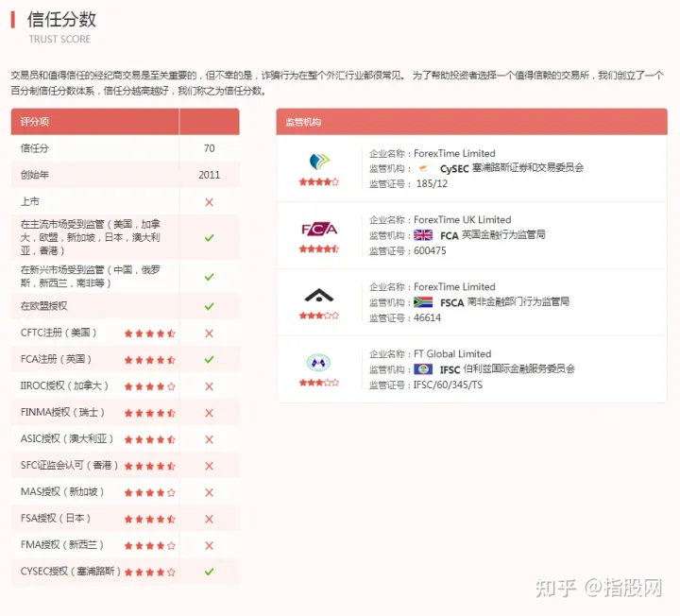Screen dimensions: 680x616
Task: Click license number 600475
Action: 430,250
